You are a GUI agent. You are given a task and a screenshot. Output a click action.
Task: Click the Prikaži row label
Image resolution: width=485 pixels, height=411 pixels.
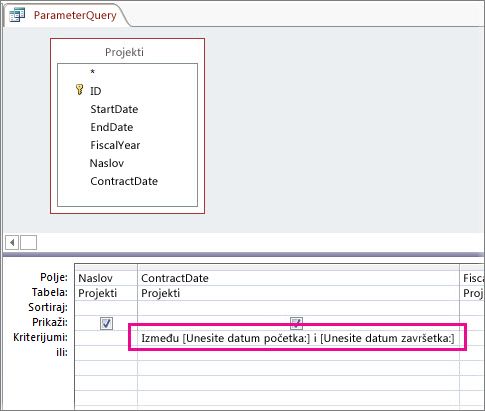click(x=50, y=322)
